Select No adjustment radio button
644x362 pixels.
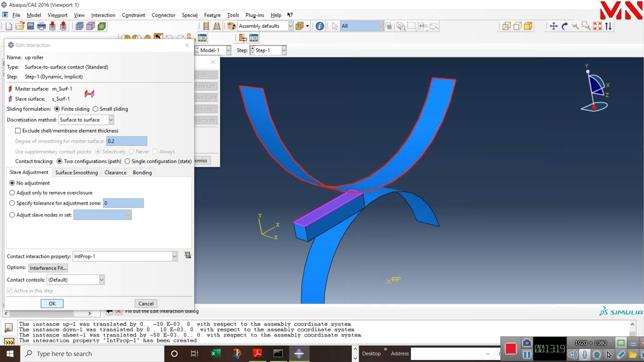pyautogui.click(x=13, y=183)
